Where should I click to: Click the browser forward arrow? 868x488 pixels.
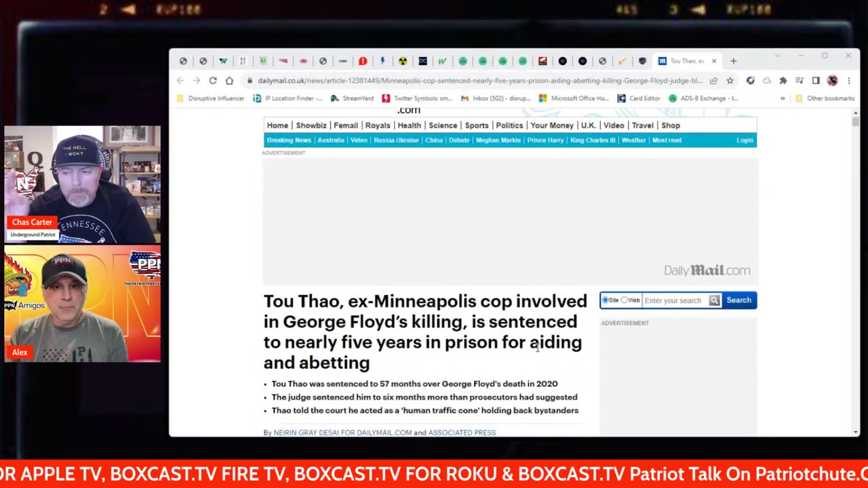click(197, 81)
